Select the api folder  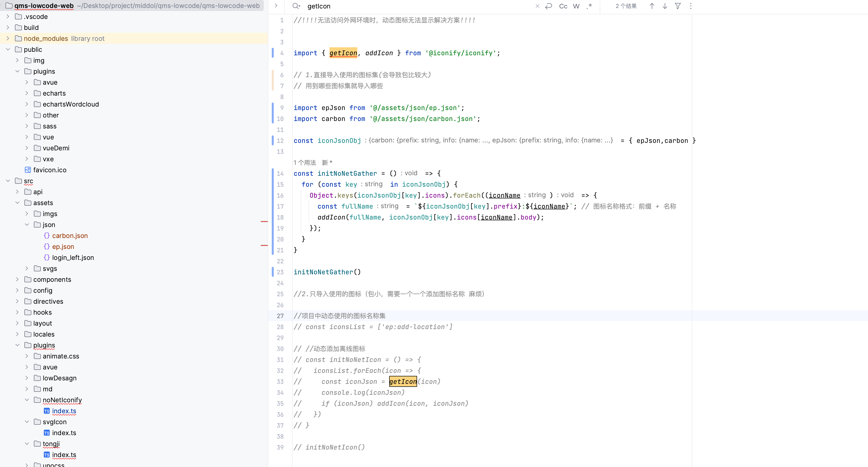pos(38,192)
